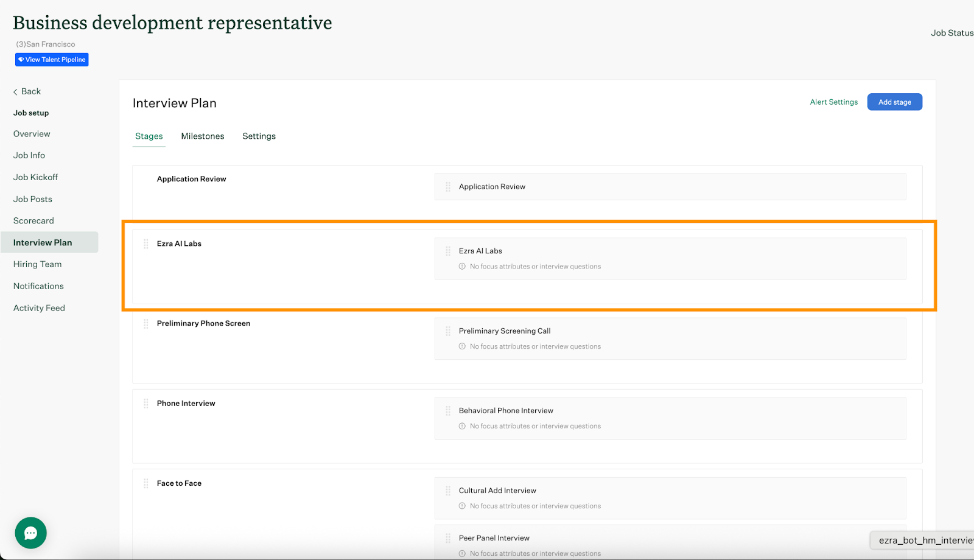
Task: Click drag handle beside Phone Interview stage
Action: 146,404
